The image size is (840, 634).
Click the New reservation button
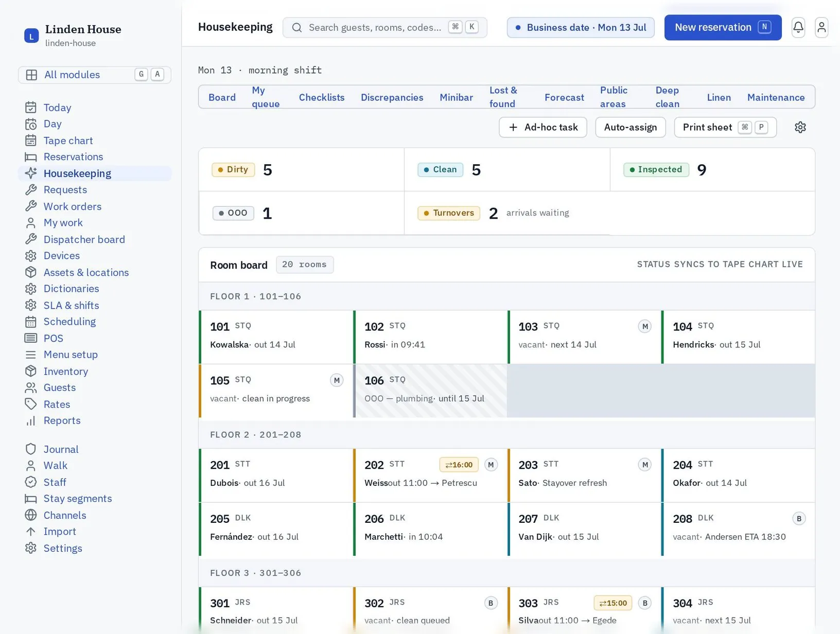(723, 27)
